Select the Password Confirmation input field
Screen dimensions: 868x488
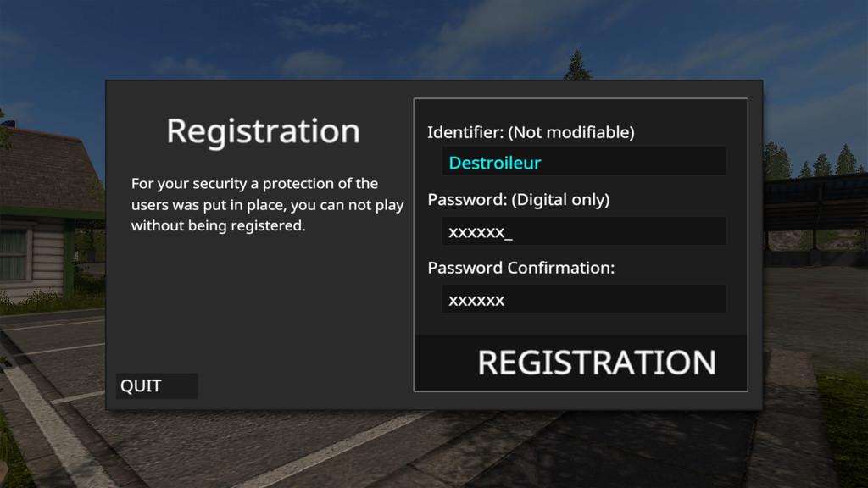click(583, 299)
